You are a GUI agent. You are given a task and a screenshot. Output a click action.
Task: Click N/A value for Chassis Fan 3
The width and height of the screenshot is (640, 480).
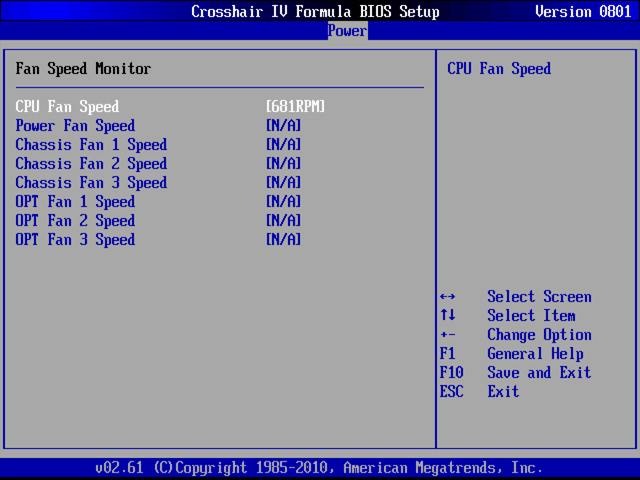284,183
